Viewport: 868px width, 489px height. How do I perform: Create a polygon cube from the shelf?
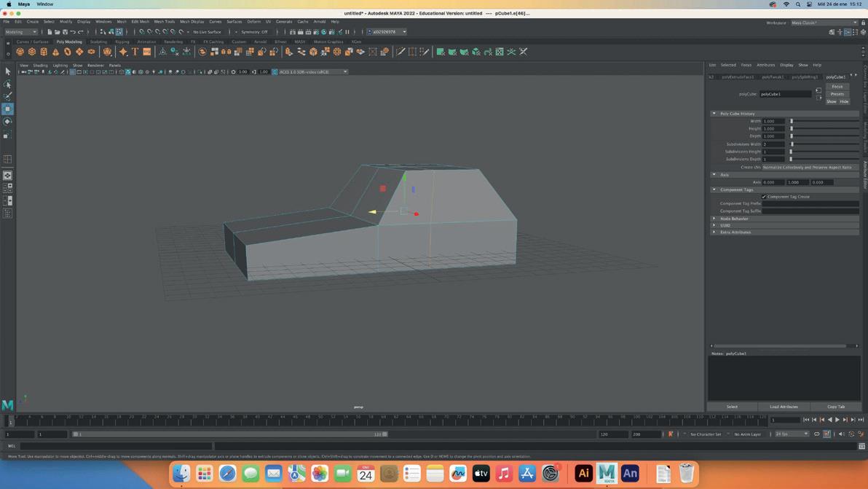point(31,52)
